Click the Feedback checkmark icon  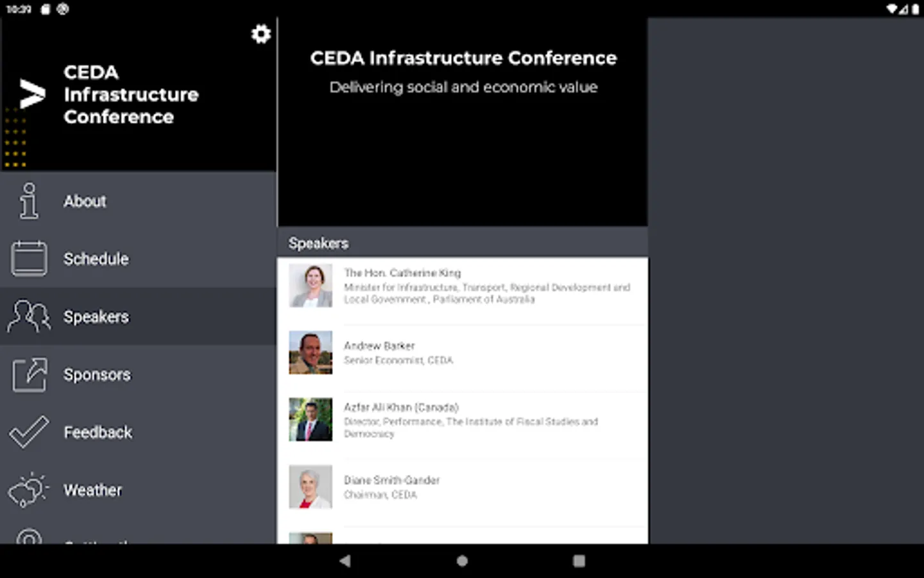coord(29,432)
